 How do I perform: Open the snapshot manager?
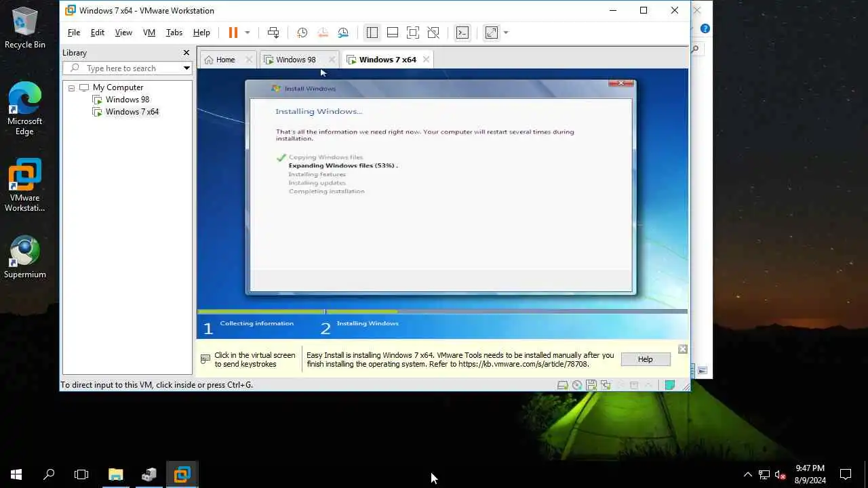(343, 33)
